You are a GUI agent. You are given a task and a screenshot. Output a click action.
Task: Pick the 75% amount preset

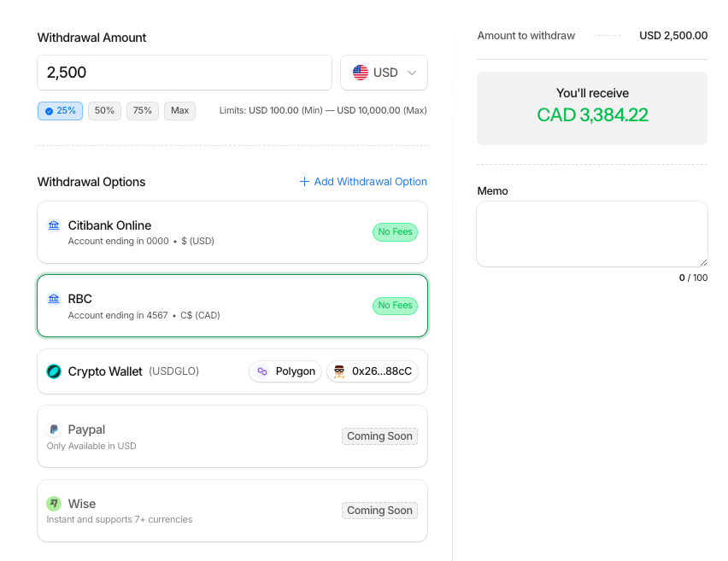[143, 111]
